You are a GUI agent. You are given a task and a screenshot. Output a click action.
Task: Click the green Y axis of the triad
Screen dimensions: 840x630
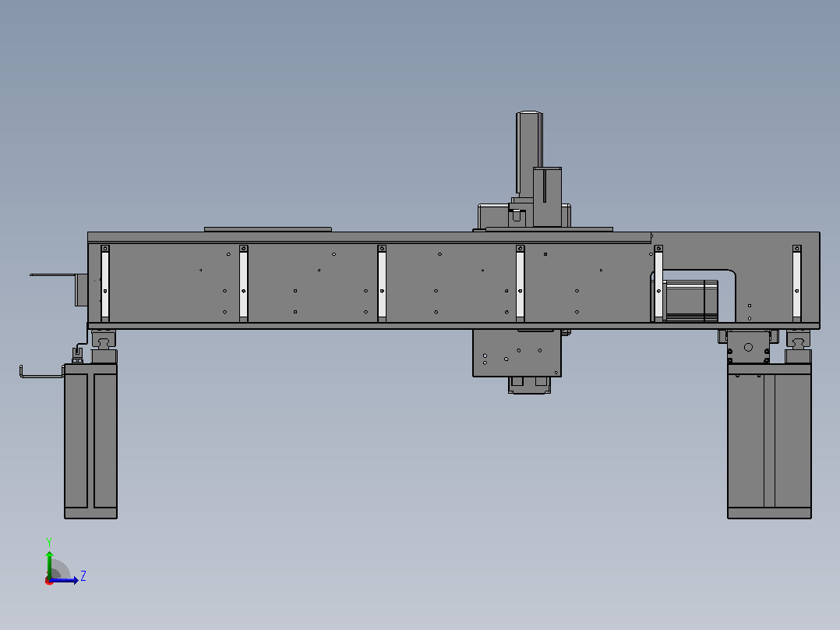click(x=49, y=565)
